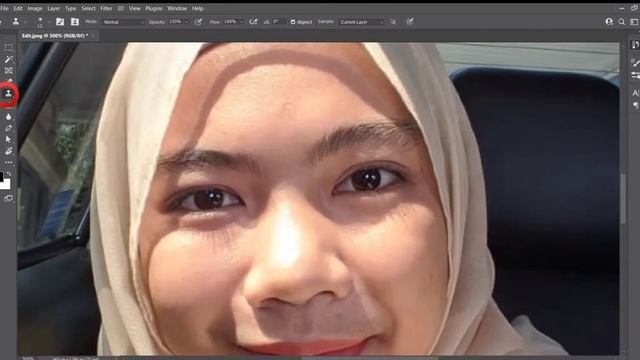This screenshot has width=640, height=360.
Task: Open the Character panel A icon
Action: coord(636,93)
